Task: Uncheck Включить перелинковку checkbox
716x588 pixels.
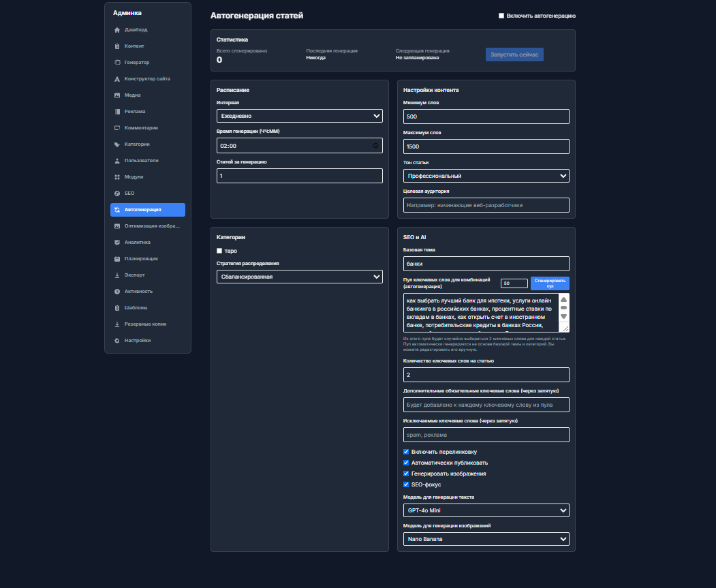Action: click(406, 452)
